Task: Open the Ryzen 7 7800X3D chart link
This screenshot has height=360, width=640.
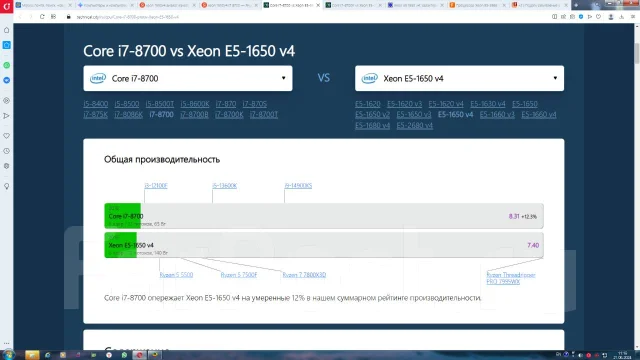Action: click(x=304, y=275)
